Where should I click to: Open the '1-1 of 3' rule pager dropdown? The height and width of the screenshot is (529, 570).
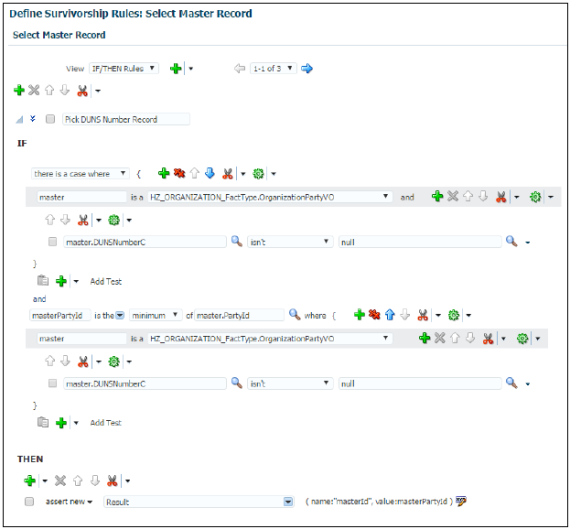[273, 68]
